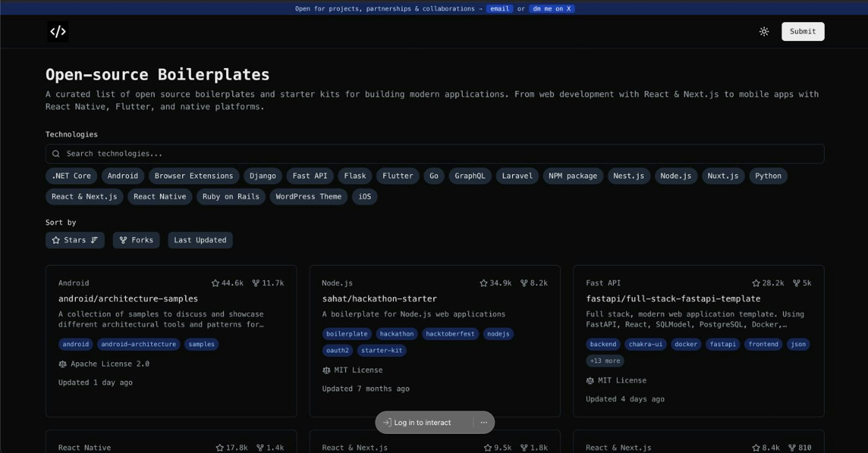Choose the Laravel technology chip
This screenshot has height=453, width=868.
click(x=517, y=176)
